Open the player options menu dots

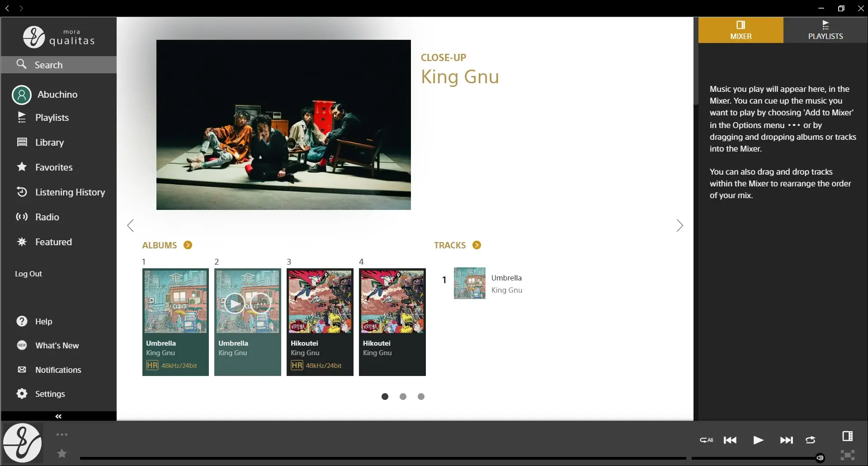pos(62,435)
